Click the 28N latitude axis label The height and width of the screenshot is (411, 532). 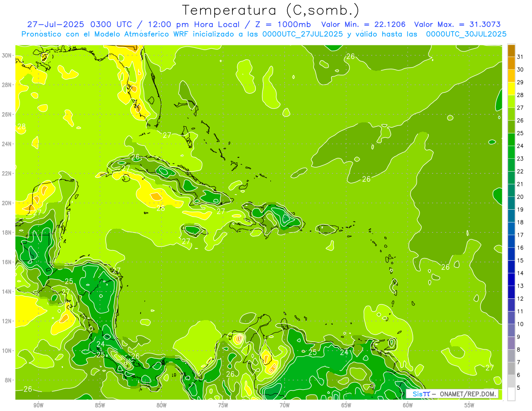6,85
